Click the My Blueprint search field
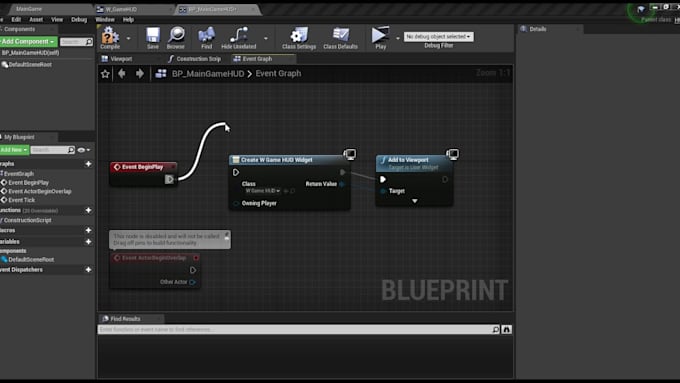This screenshot has width=680, height=383. click(53, 150)
